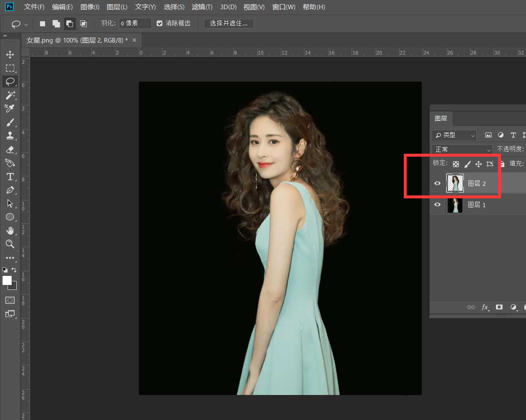Toggle lock transparent pixels
Screen dimensions: 526x420
[456, 164]
